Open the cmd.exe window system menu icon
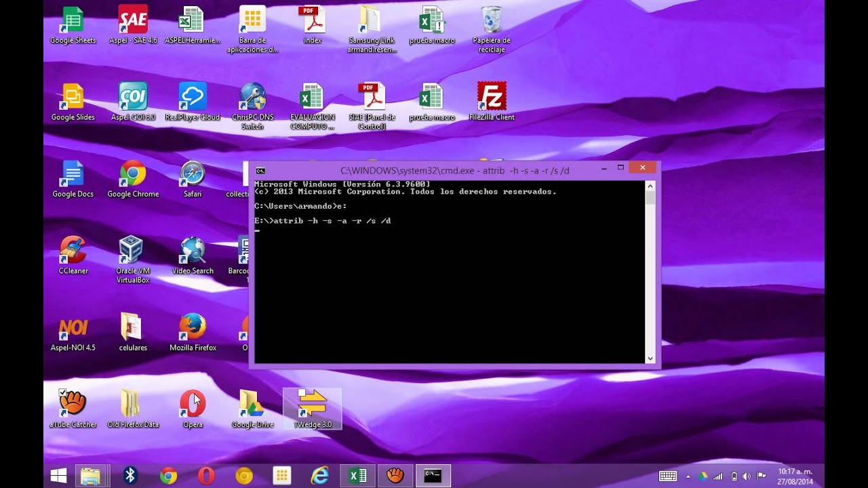This screenshot has width=868, height=488. click(x=260, y=171)
